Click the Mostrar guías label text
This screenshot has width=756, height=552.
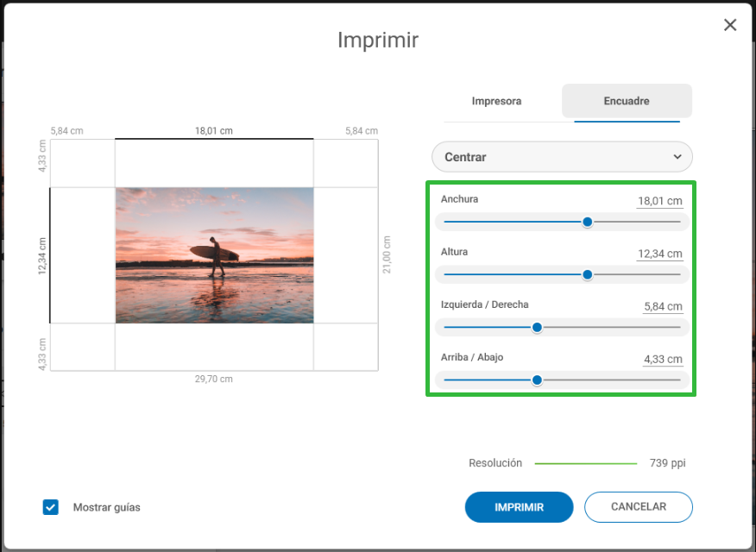[x=106, y=507]
